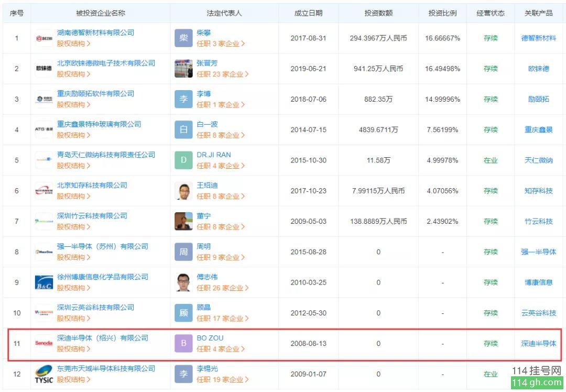Expand 股权结构 under 深迪半导体（绍兴）有限公司

pos(74,349)
